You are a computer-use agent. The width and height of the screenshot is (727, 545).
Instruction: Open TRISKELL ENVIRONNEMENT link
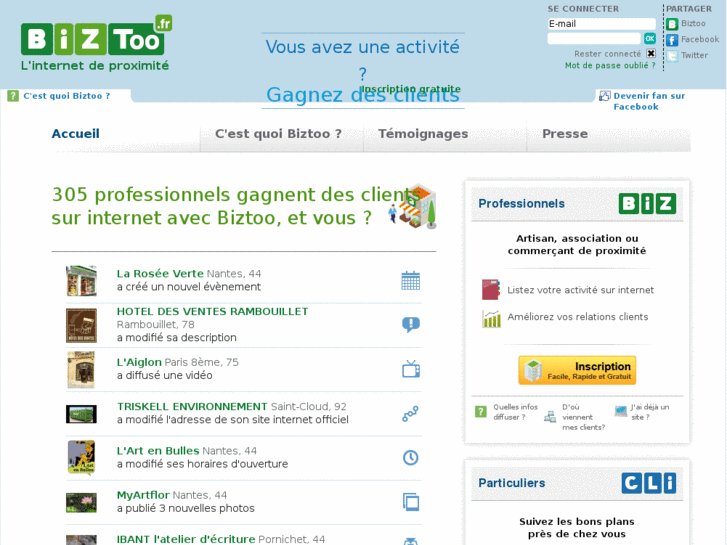coord(192,407)
